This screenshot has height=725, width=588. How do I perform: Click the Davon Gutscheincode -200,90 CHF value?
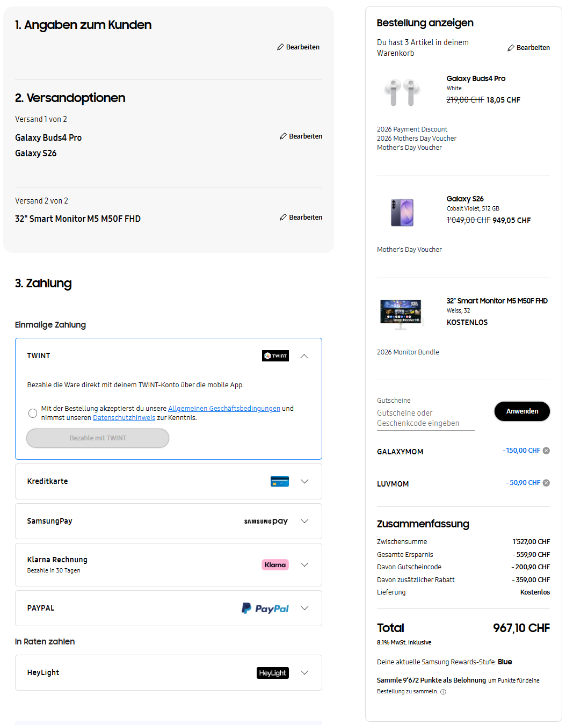click(x=531, y=567)
